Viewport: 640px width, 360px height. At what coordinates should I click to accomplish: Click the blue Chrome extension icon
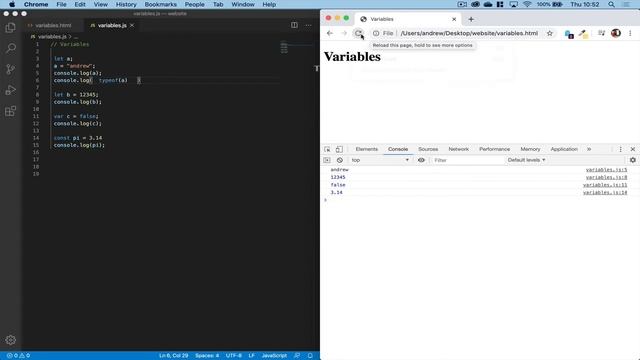click(x=569, y=34)
